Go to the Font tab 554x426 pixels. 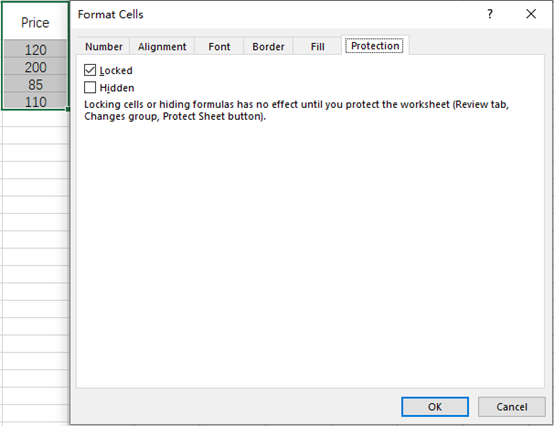(219, 47)
